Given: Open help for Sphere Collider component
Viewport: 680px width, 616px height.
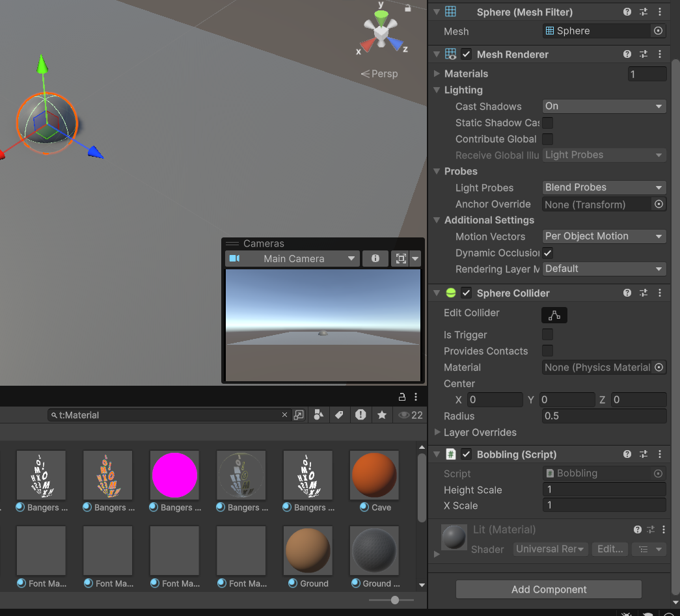Looking at the screenshot, I should [x=627, y=293].
